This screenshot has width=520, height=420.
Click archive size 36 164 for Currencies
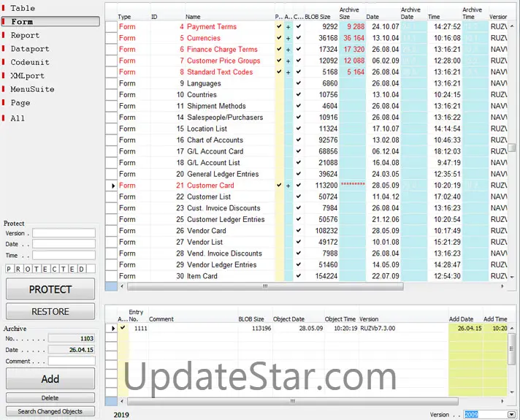[354, 38]
